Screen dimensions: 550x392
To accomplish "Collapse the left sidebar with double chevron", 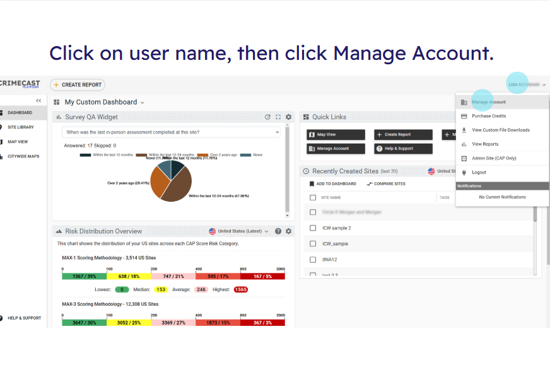I will (x=38, y=101).
